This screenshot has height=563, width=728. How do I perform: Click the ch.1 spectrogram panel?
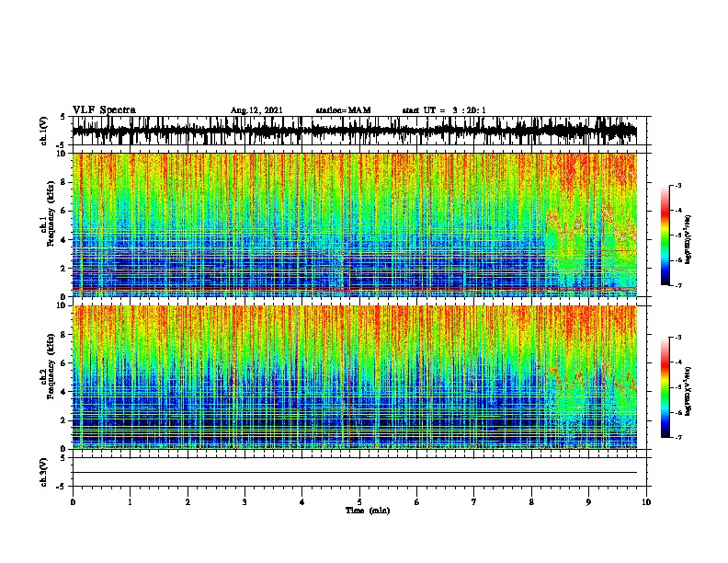[x=354, y=224]
